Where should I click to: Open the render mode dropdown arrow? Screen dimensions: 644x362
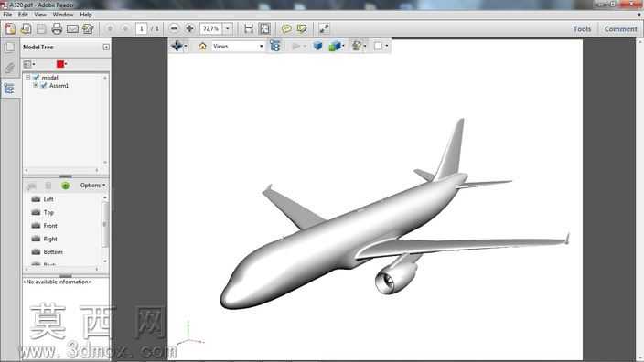tap(343, 47)
